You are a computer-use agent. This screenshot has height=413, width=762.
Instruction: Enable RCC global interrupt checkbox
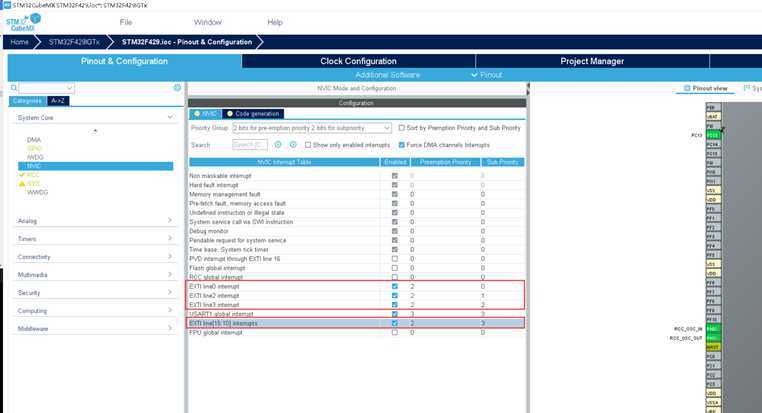tap(395, 277)
